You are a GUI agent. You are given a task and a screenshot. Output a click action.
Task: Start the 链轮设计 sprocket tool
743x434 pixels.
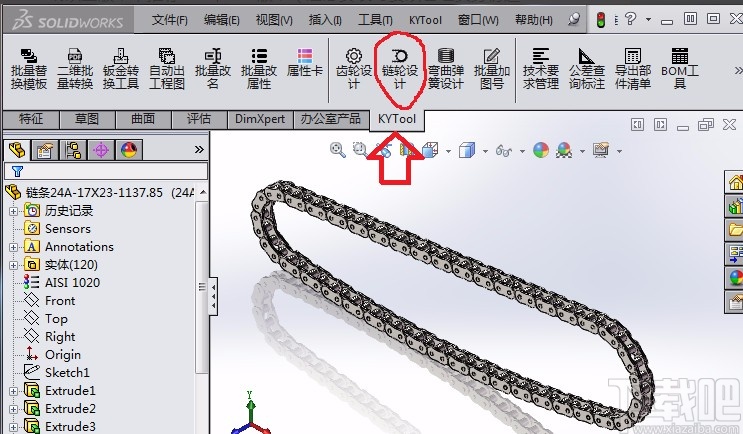tap(399, 69)
